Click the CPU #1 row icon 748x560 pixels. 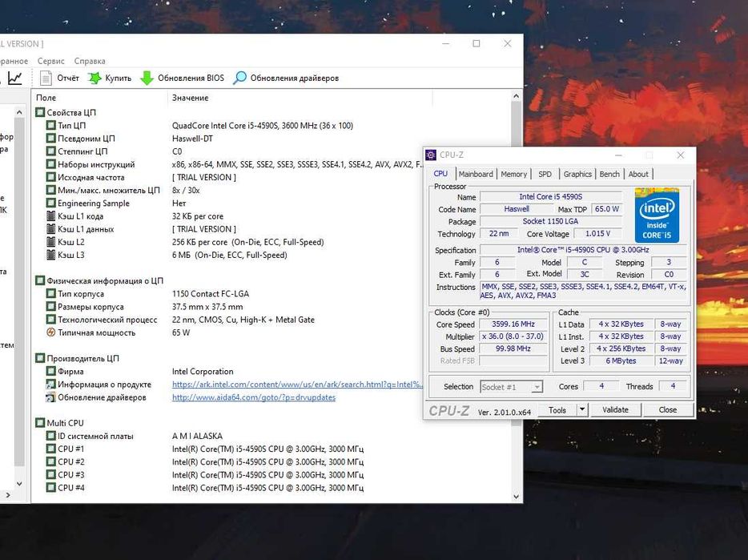51,449
